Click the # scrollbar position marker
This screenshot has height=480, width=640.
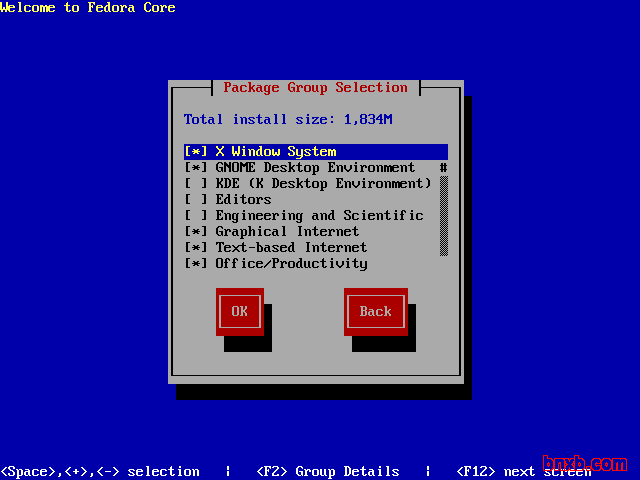[x=443, y=168]
